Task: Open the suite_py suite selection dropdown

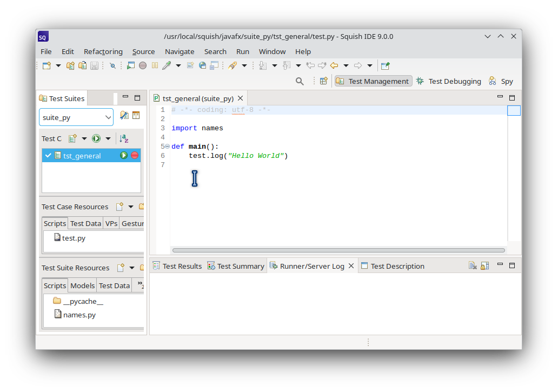Action: click(x=108, y=117)
